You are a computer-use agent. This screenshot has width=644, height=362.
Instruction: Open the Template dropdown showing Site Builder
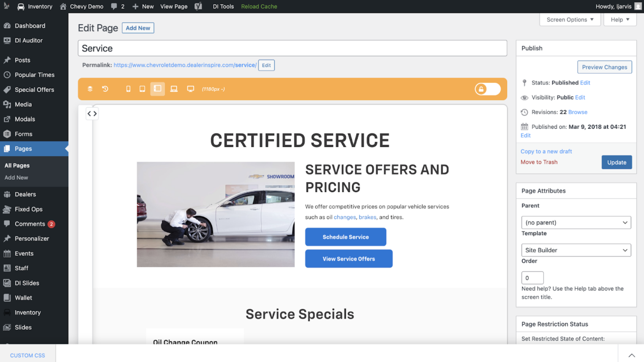(576, 250)
